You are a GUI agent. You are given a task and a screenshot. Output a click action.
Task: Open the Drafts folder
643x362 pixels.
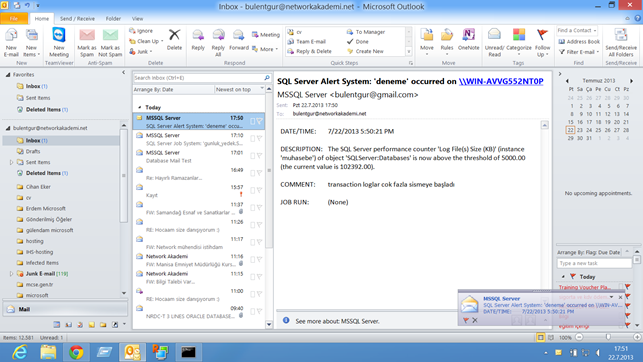pyautogui.click(x=33, y=151)
